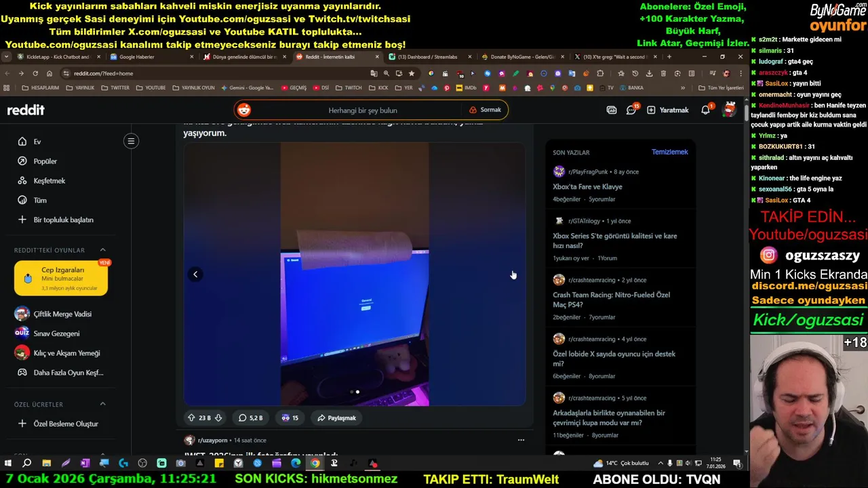Image resolution: width=868 pixels, height=488 pixels.
Task: Show previous image in the gallery
Action: [195, 274]
